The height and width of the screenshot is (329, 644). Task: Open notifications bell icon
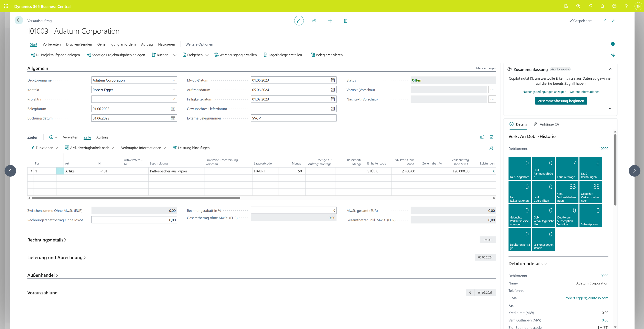(602, 6)
